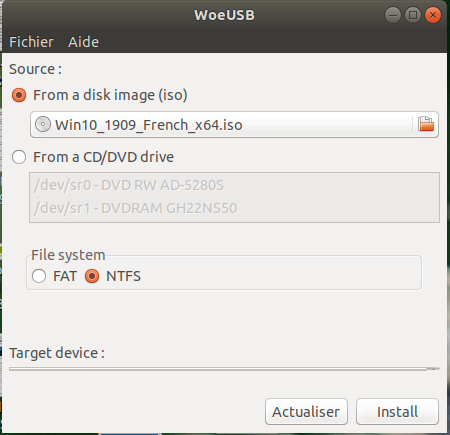Close the WoeUSB window
The width and height of the screenshot is (450, 435).
[433, 15]
